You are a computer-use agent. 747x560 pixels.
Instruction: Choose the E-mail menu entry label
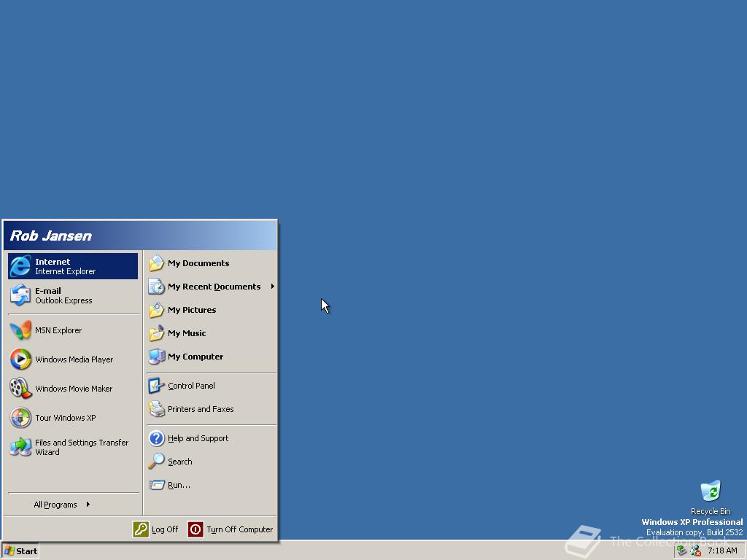point(47,290)
